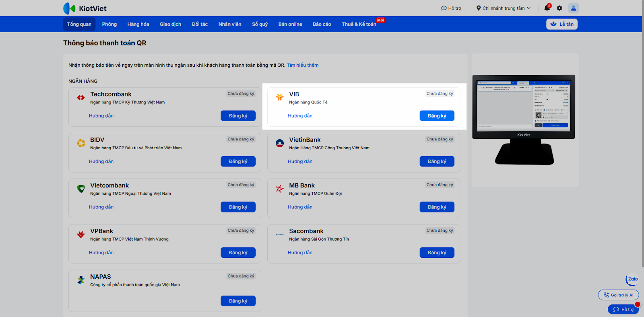Open Vietcombank Hướng dẫn guide
644x317 pixels.
[x=101, y=207]
